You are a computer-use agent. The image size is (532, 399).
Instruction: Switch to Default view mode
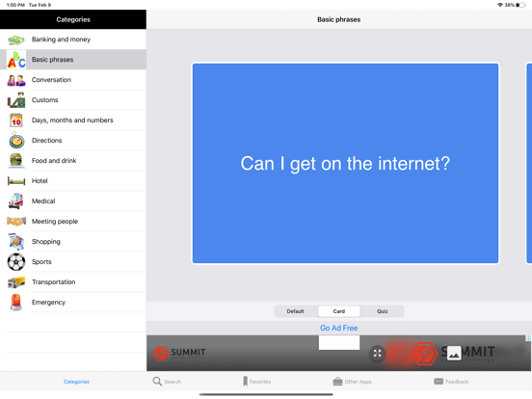click(x=295, y=311)
